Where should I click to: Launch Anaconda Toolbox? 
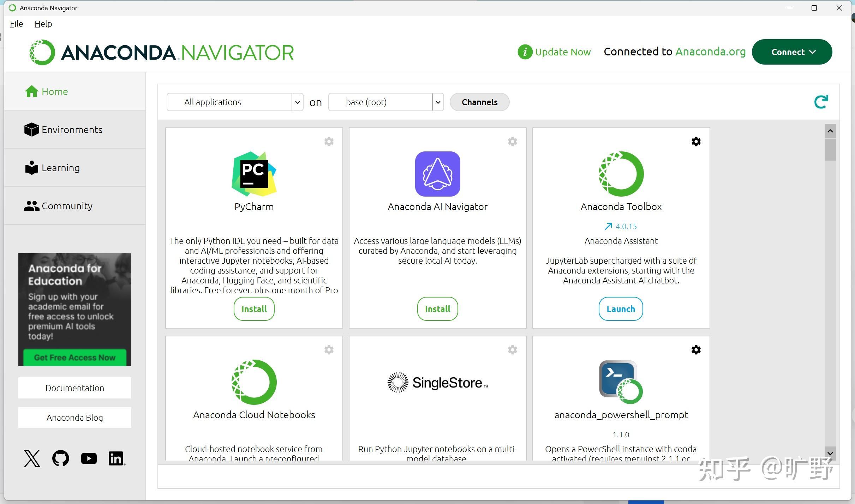coord(621,309)
